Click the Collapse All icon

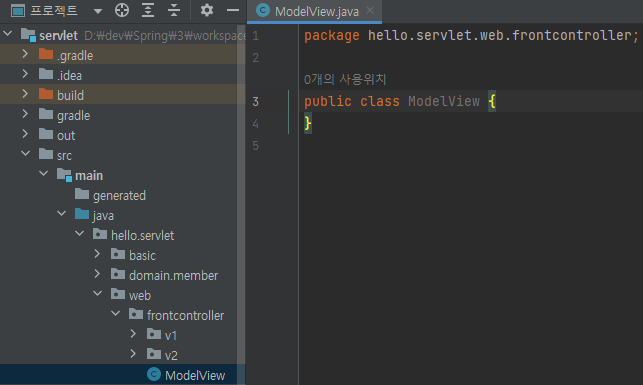(174, 10)
